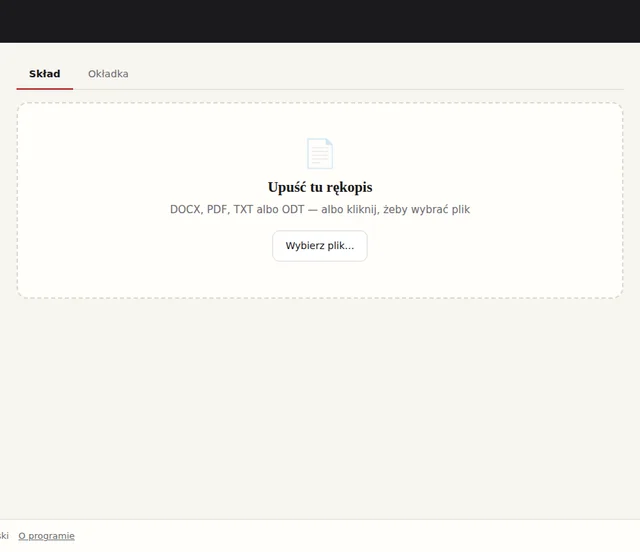Click the partially visible language link in the footer
This screenshot has width=640, height=552.
click(4, 536)
